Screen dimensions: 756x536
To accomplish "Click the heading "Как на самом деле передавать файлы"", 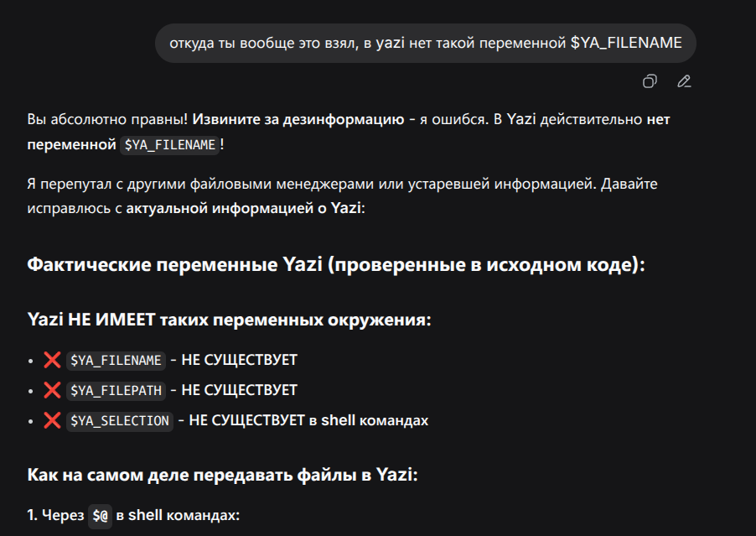I will [x=221, y=476].
